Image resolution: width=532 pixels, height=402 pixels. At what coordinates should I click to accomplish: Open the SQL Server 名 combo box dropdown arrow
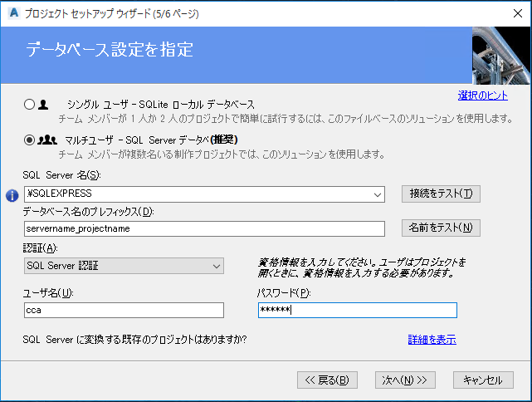pos(378,194)
